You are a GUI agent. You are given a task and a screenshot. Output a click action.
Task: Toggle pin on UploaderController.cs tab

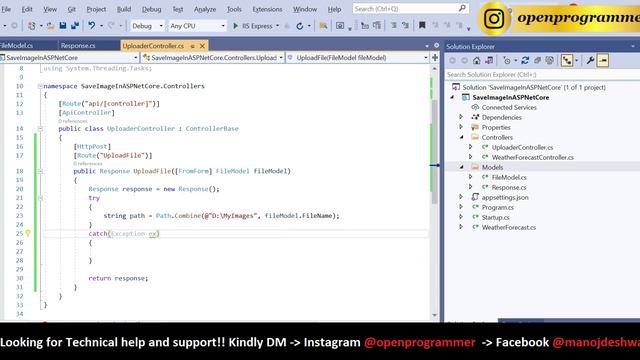pyautogui.click(x=192, y=46)
